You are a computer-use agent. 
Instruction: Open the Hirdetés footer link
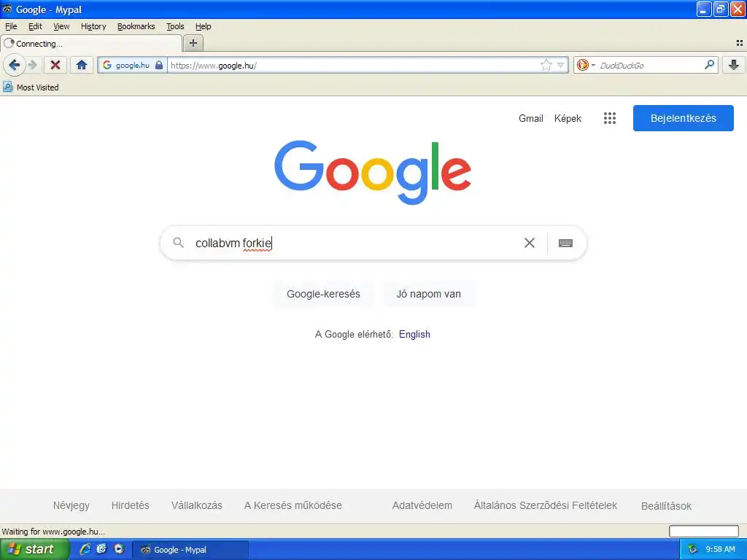[130, 505]
